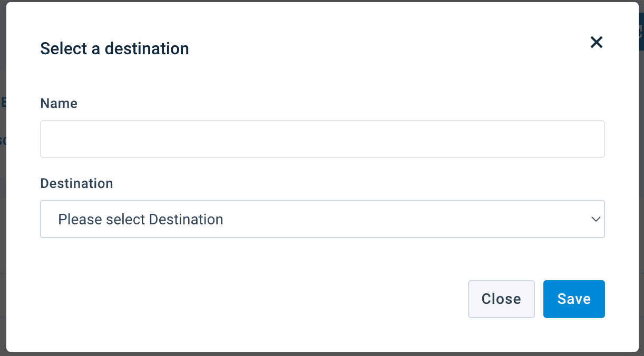The width and height of the screenshot is (644, 356).
Task: Show the Destination options list
Action: (x=322, y=219)
